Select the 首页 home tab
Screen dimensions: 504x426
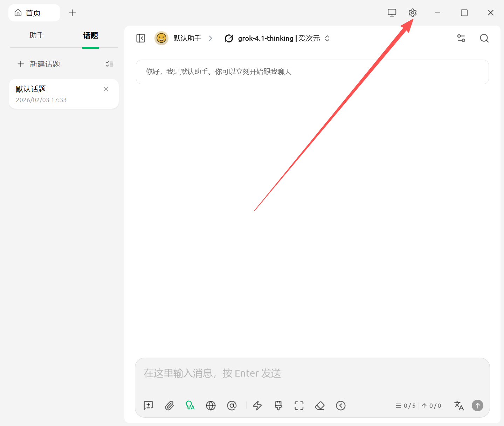pyautogui.click(x=34, y=13)
